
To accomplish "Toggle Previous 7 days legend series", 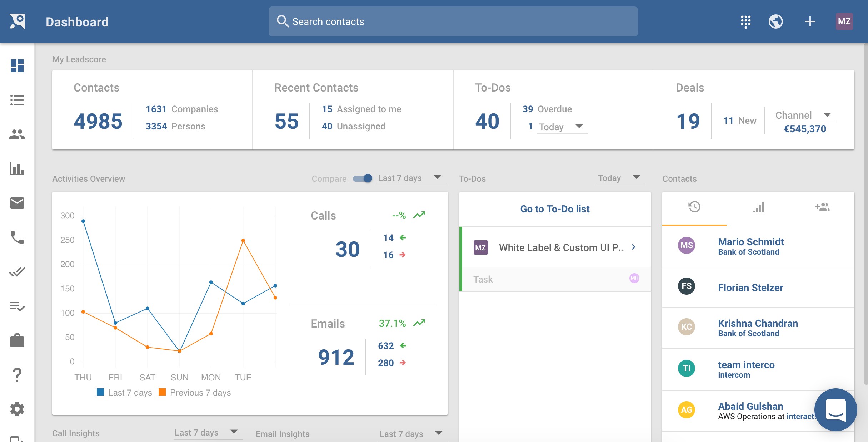I will 195,393.
